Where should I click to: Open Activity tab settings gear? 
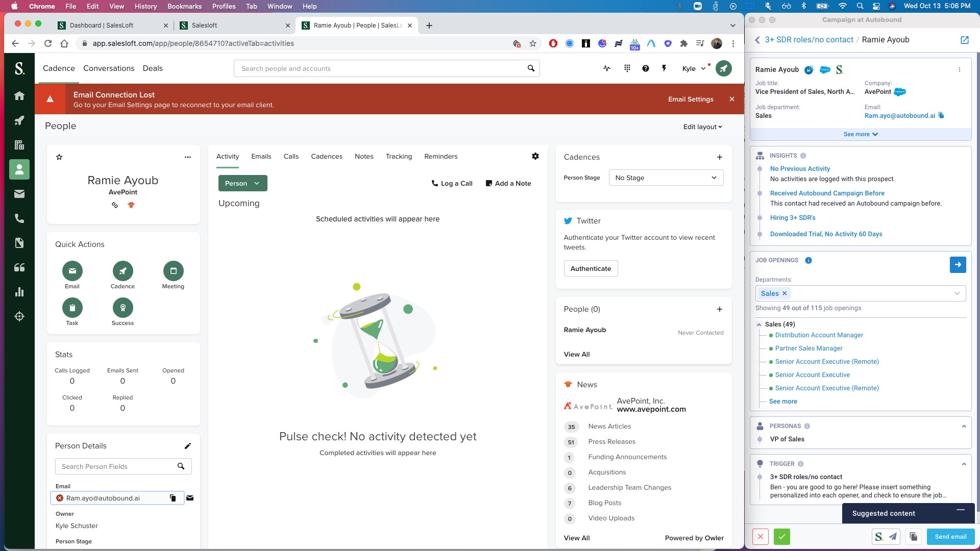pos(535,156)
